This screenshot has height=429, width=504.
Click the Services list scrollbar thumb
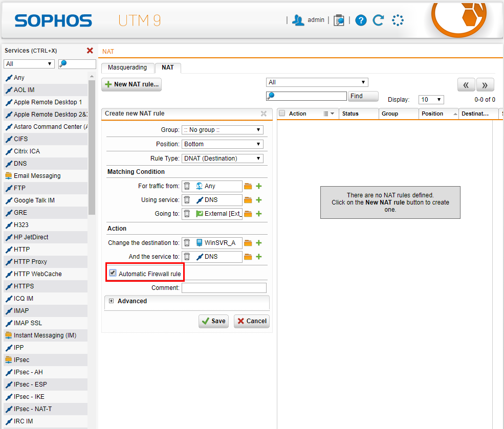(x=92, y=147)
